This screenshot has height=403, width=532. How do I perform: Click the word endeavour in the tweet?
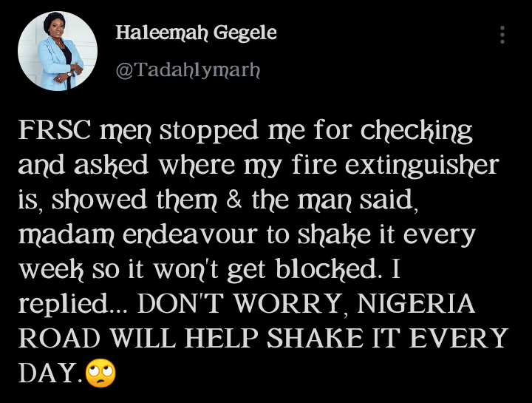[190, 234]
